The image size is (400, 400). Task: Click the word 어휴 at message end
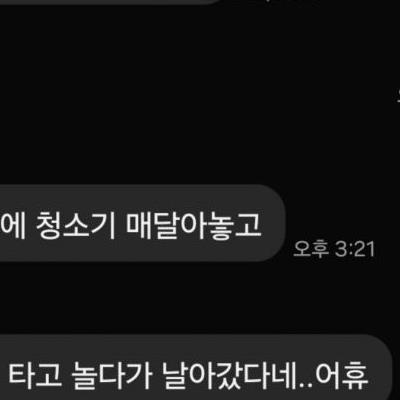[342, 375]
